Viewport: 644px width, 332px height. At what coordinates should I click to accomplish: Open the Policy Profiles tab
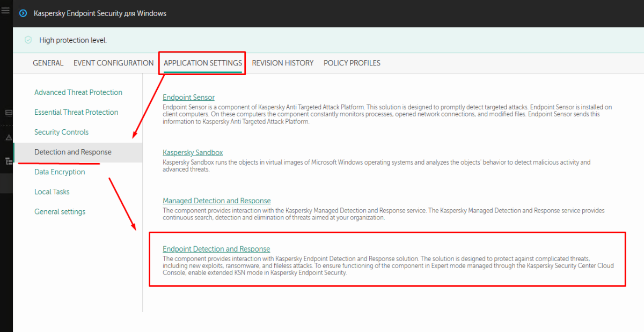click(352, 63)
